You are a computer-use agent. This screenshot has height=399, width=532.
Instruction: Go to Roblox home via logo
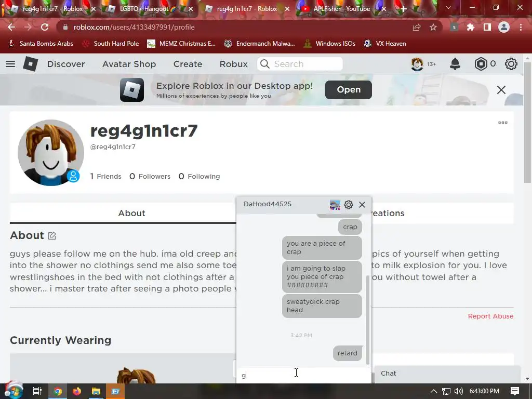30,64
